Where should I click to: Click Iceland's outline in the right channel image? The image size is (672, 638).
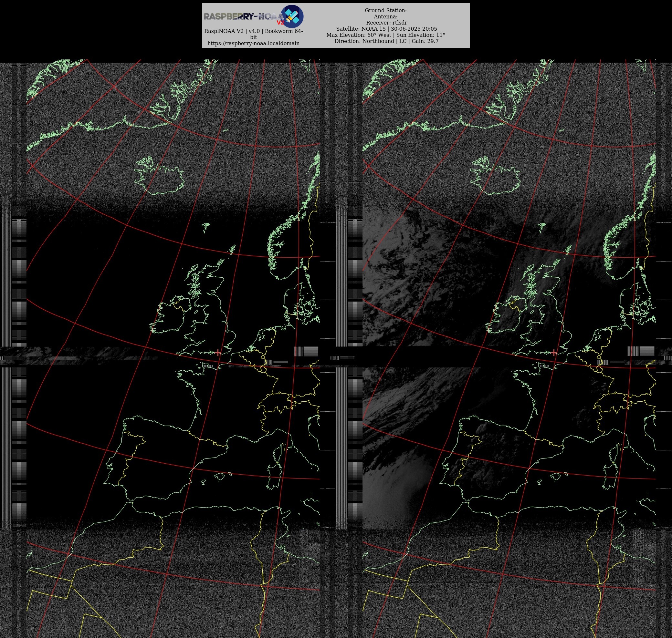[495, 176]
